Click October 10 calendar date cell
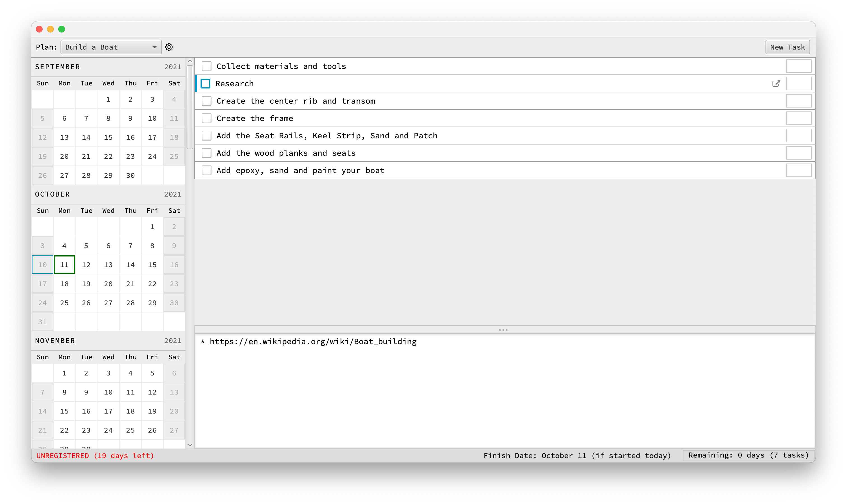The height and width of the screenshot is (504, 847). coord(43,265)
